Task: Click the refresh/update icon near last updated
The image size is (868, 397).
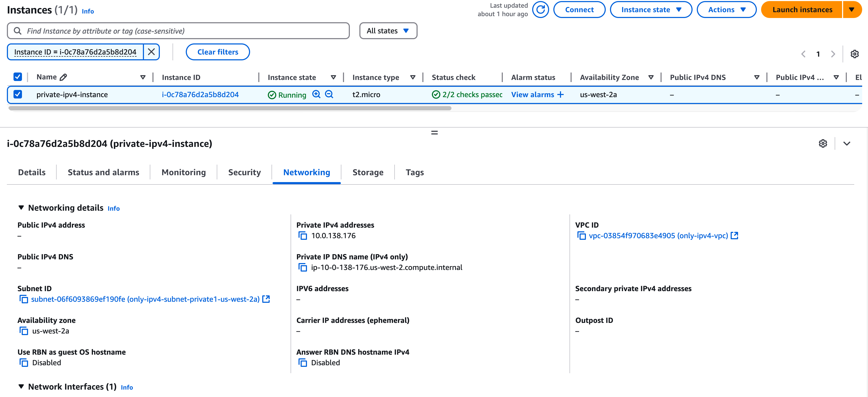Action: [x=541, y=10]
